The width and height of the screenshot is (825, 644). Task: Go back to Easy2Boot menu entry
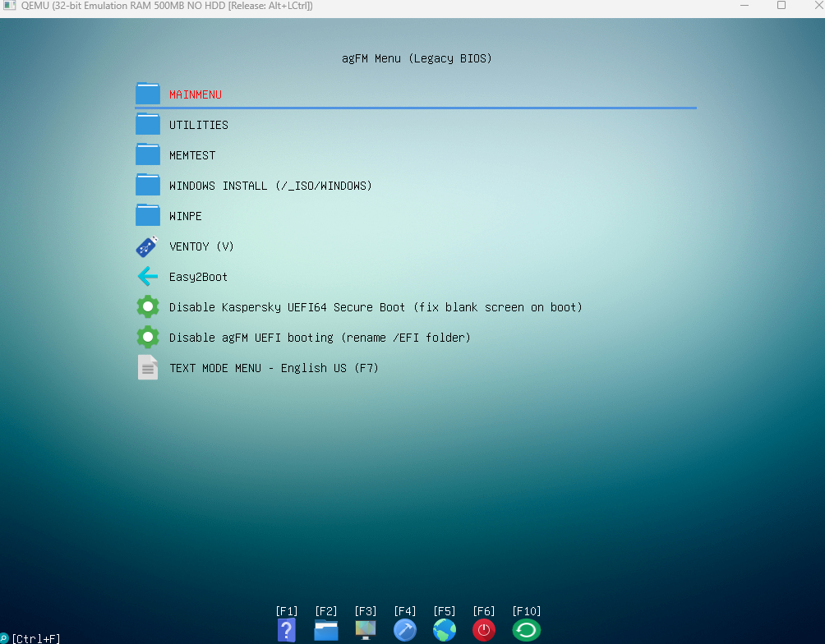tap(198, 278)
